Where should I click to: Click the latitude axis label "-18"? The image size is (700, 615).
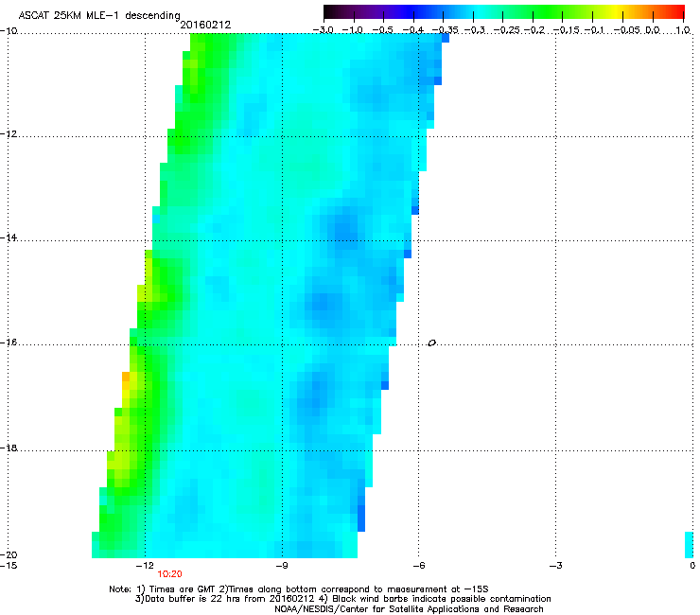click(x=9, y=448)
